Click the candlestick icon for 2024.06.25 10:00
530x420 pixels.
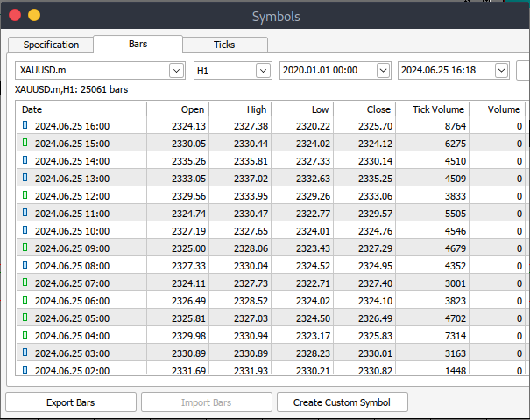coord(25,230)
